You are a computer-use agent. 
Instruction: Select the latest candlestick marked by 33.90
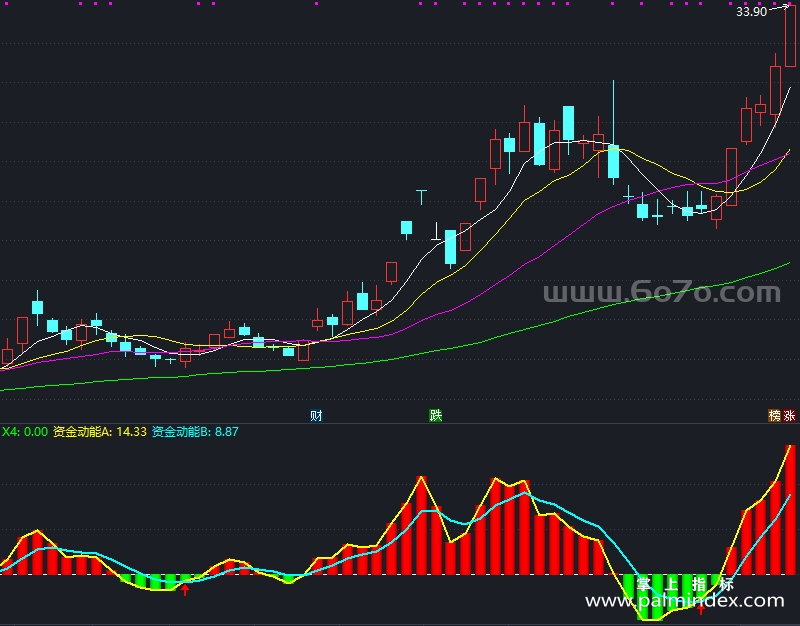pyautogui.click(x=790, y=36)
